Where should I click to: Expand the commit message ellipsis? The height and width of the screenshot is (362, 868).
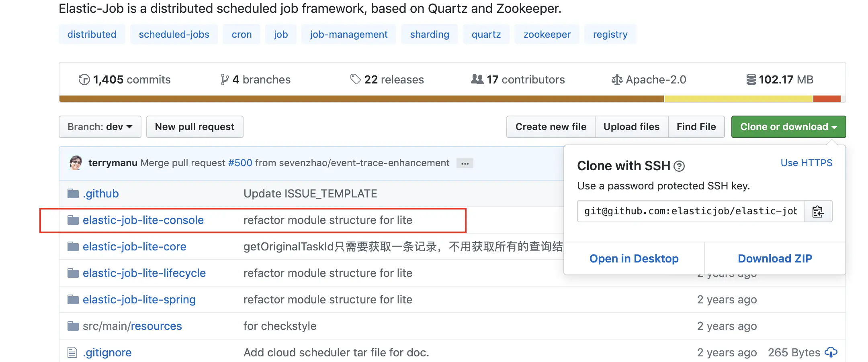(x=465, y=163)
